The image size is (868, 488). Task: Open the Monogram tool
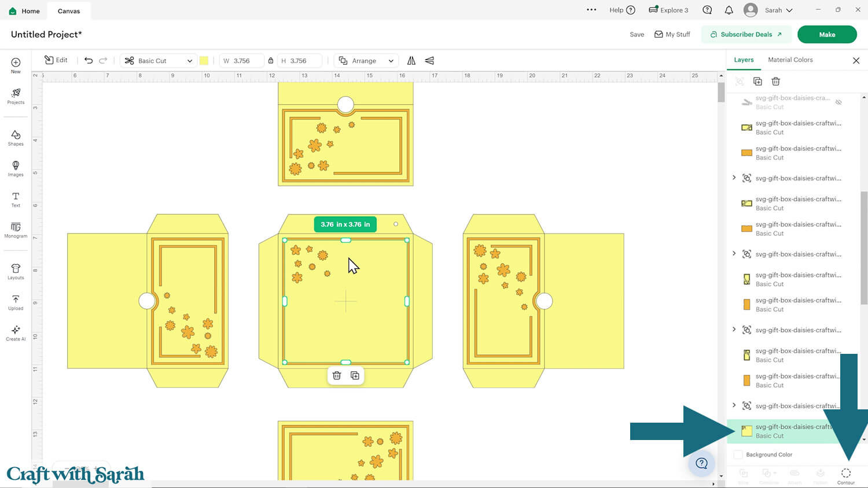16,230
